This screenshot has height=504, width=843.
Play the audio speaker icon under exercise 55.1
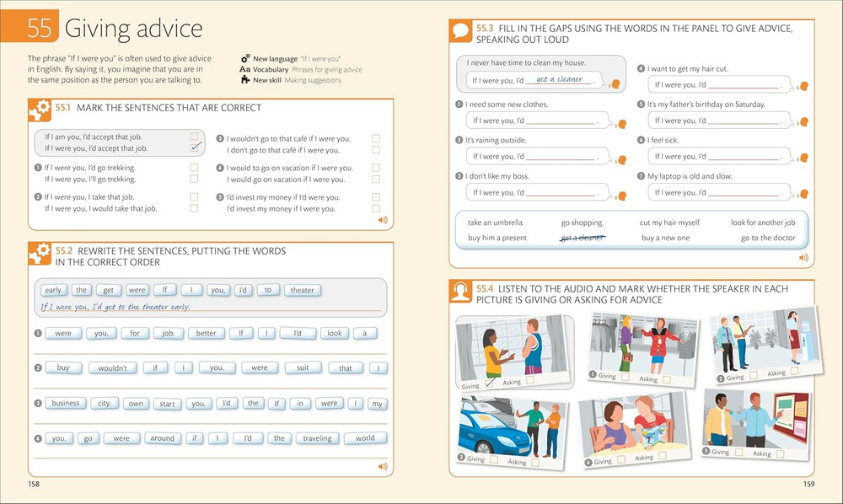coord(384,219)
